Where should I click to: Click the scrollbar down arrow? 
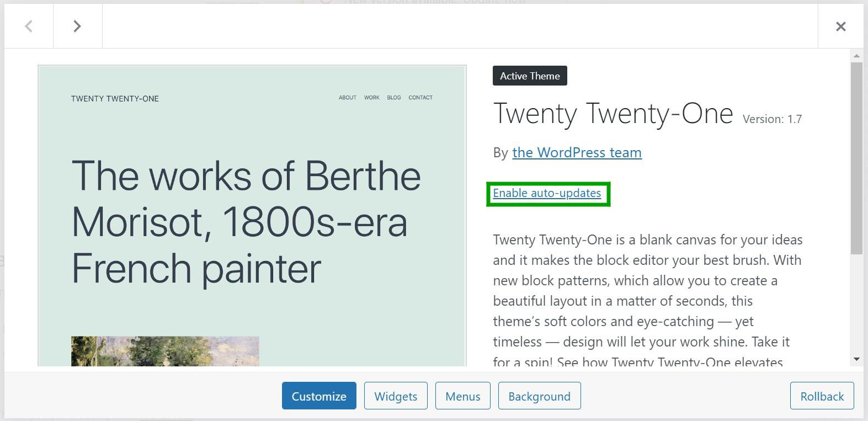(856, 359)
